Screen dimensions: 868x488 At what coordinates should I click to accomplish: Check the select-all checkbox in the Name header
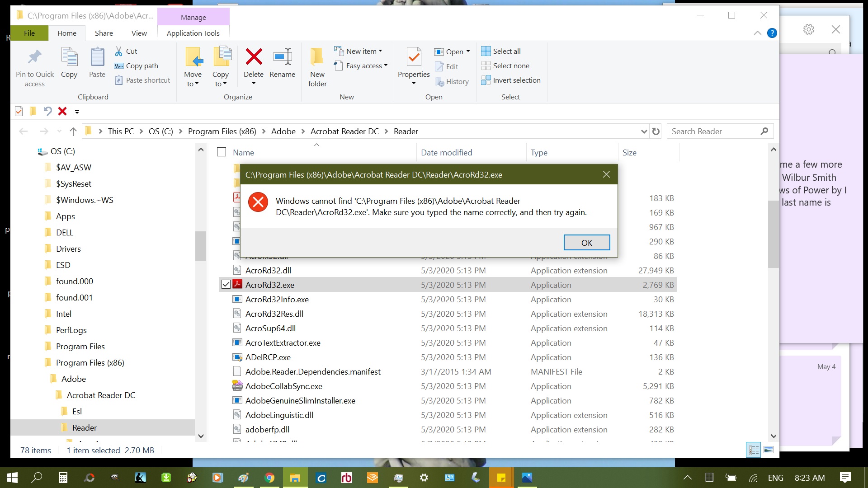pos(221,152)
